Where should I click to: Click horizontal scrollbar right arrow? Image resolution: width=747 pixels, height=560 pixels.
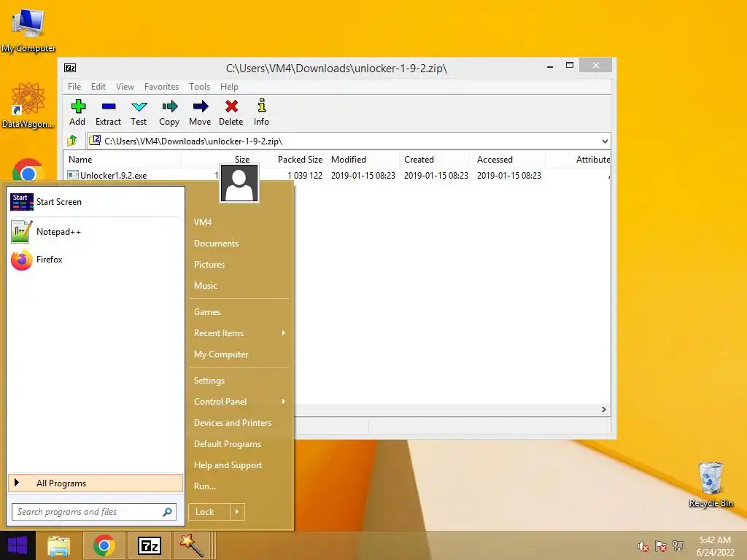click(603, 410)
